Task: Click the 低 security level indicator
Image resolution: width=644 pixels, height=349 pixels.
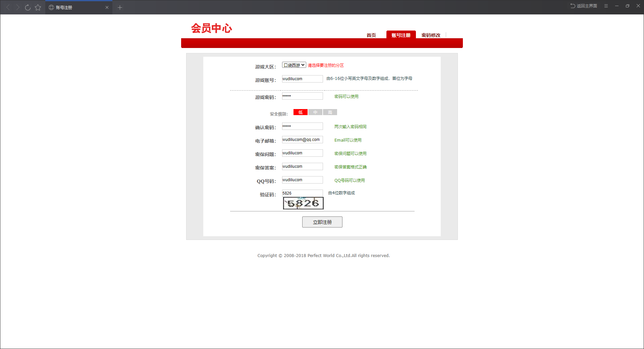Action: 301,112
